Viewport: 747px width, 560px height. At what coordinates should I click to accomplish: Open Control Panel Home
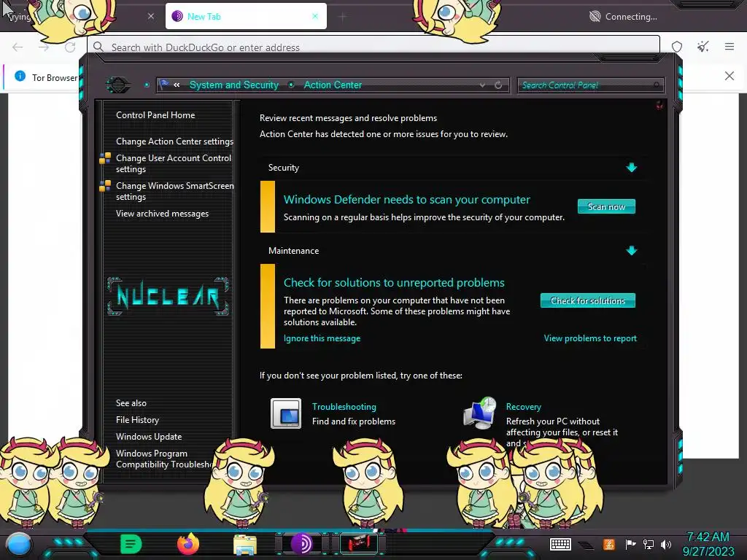click(x=155, y=114)
